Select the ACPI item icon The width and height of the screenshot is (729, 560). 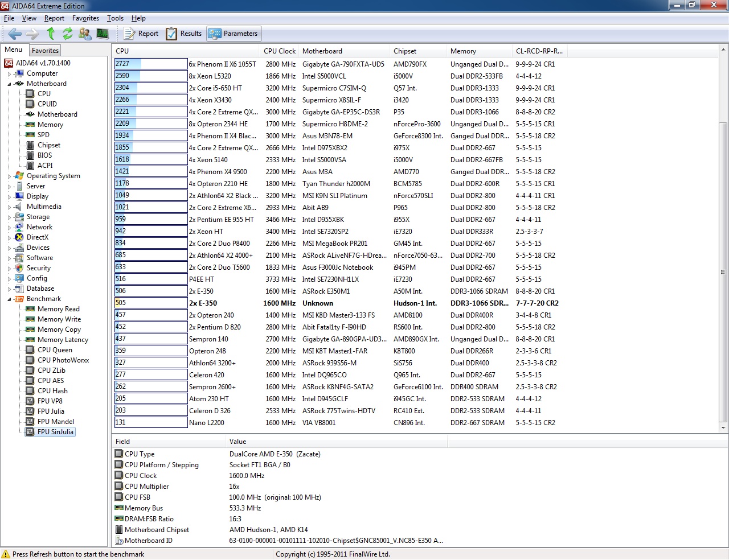coord(31,166)
